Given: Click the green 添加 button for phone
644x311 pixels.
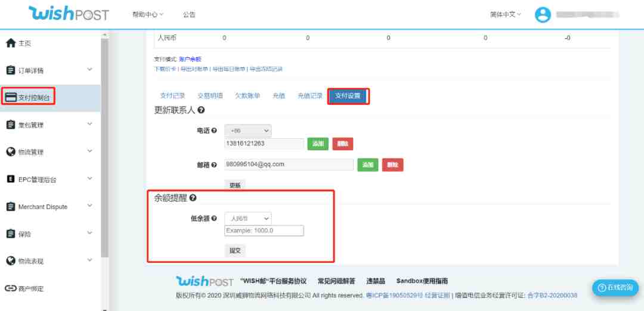Looking at the screenshot, I should (x=318, y=144).
